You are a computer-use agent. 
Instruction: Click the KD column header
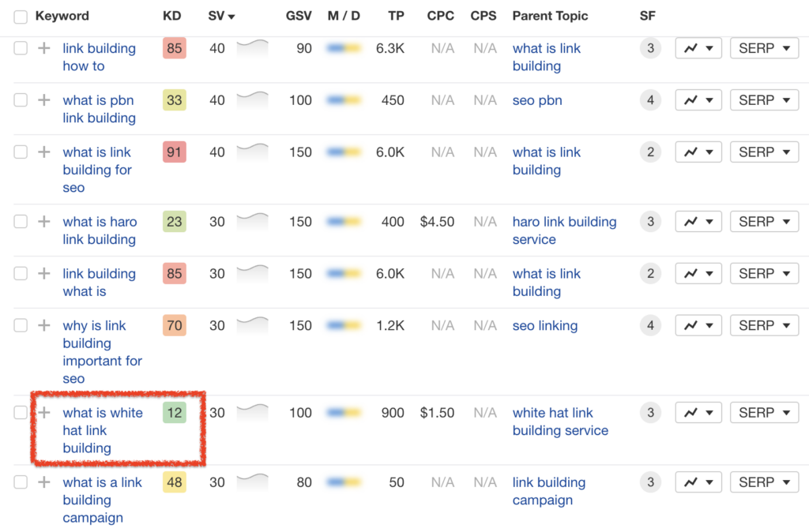pyautogui.click(x=171, y=16)
